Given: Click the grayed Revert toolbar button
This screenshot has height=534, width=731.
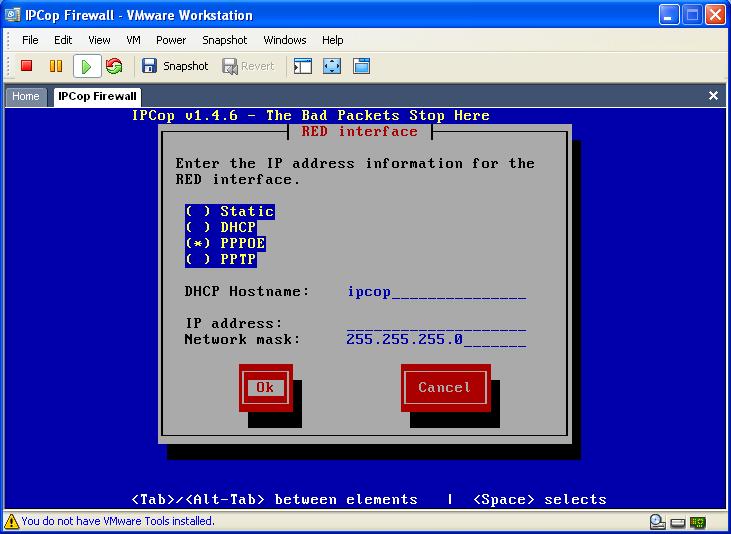Looking at the screenshot, I should (248, 66).
